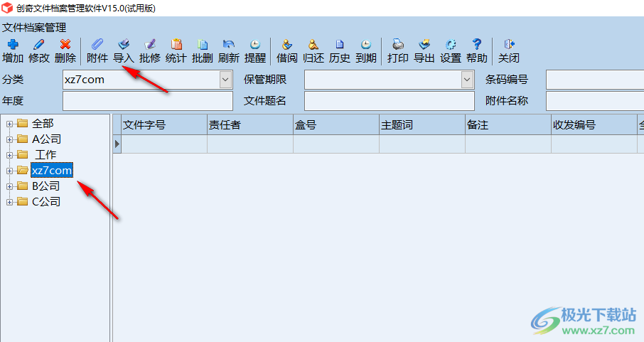Select the B公司 folder in the tree
Image resolution: width=644 pixels, height=342 pixels.
(46, 186)
